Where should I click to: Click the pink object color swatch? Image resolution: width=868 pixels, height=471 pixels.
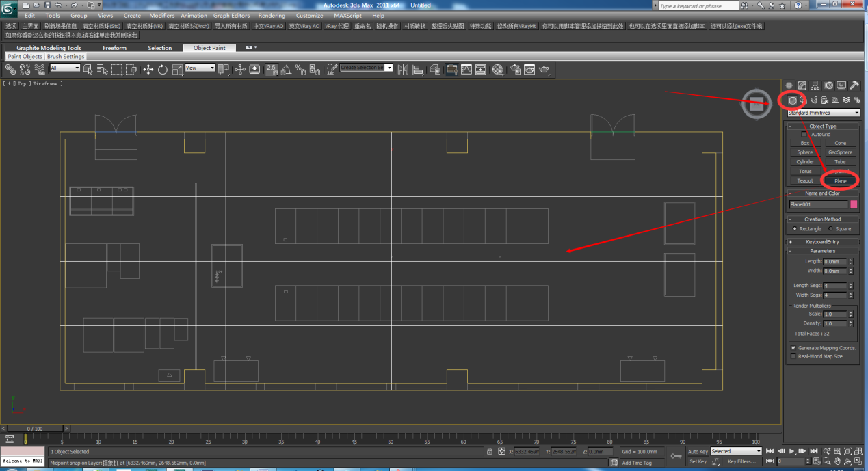pos(854,204)
